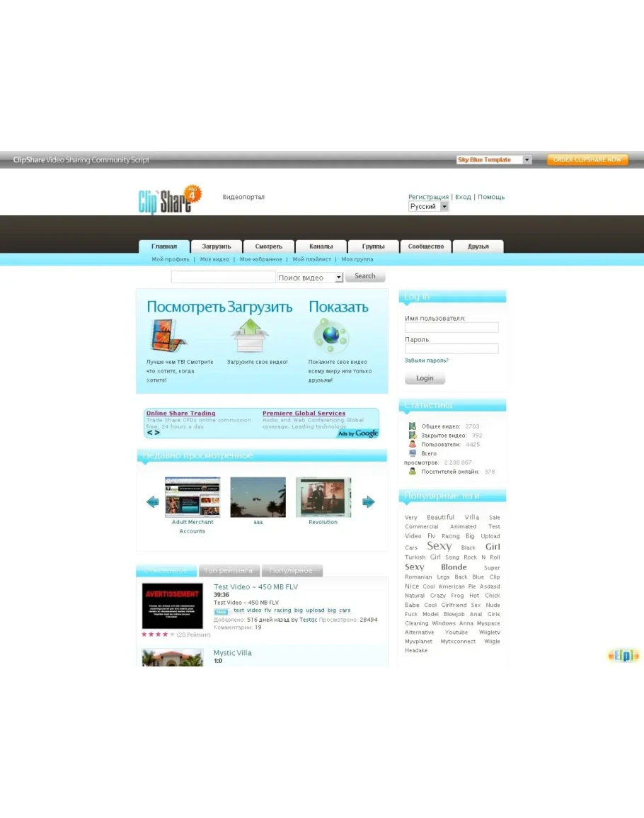Click the Order ClipShare Now button
Viewport: 644px width, 818px height.
pos(587,160)
